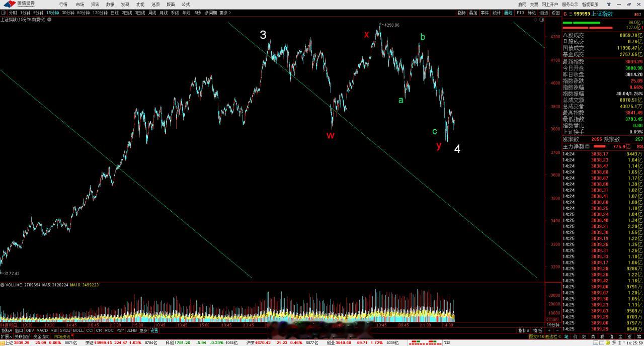The height and width of the screenshot is (346, 644).
Task: Open the 市场 menu
Action: click(x=80, y=4)
